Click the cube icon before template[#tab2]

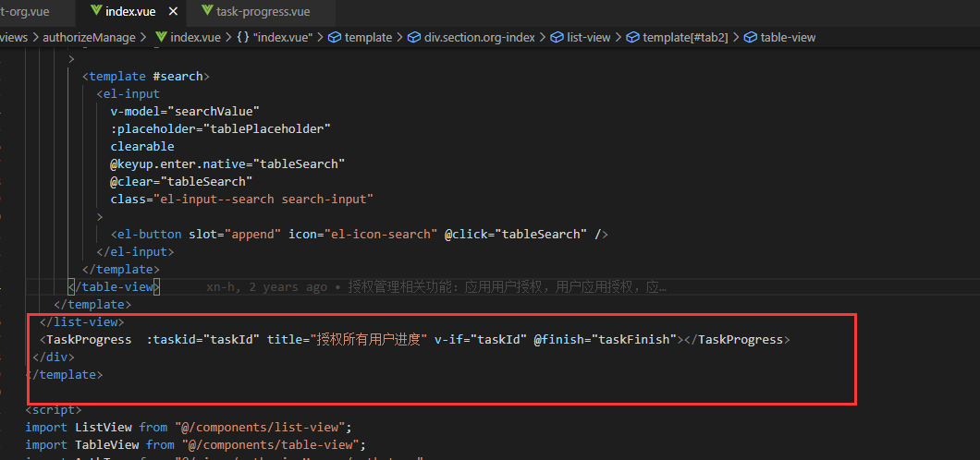632,38
